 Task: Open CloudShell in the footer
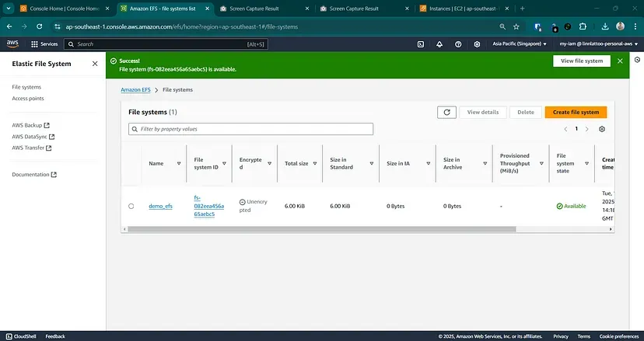pos(21,336)
